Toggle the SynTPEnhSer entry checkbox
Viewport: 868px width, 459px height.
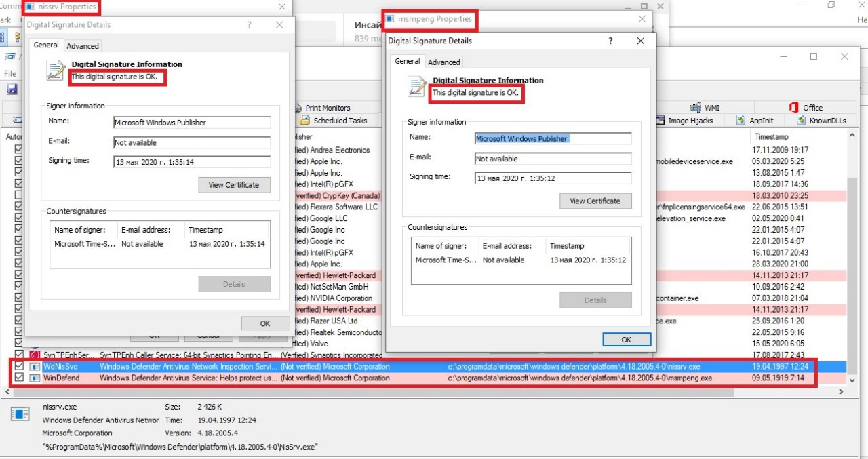pos(18,355)
